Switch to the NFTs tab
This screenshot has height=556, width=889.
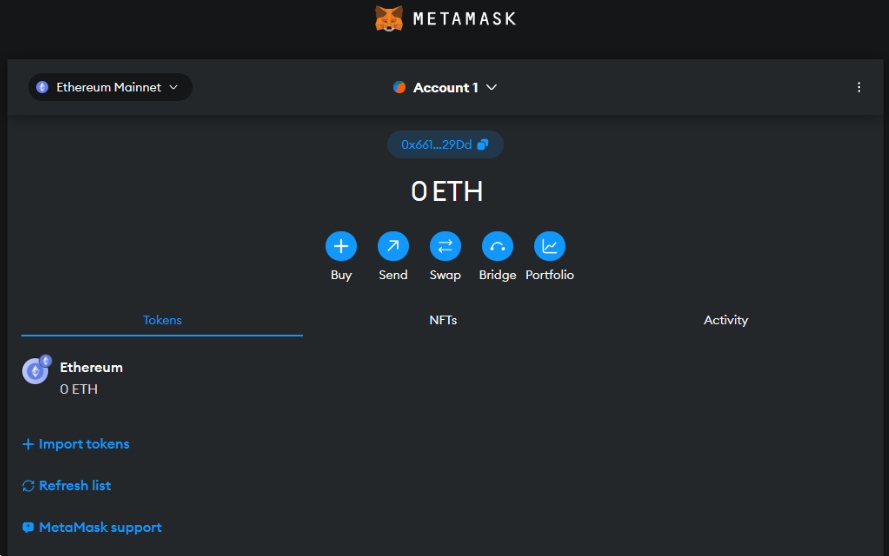pyautogui.click(x=443, y=320)
